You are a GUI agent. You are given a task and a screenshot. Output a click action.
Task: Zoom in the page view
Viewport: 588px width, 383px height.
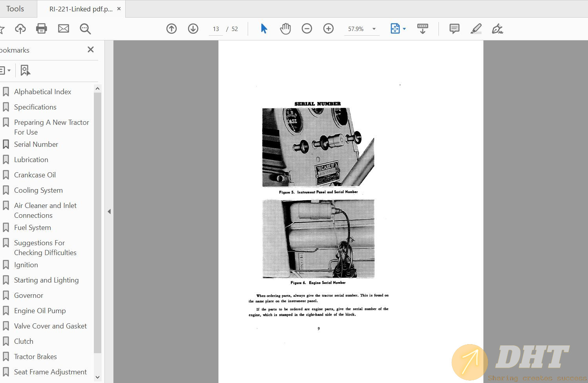329,29
